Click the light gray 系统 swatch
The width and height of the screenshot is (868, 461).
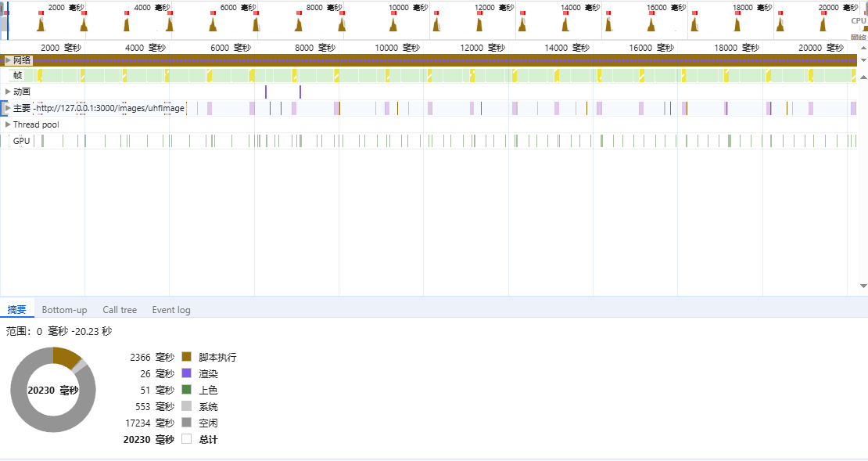point(186,406)
